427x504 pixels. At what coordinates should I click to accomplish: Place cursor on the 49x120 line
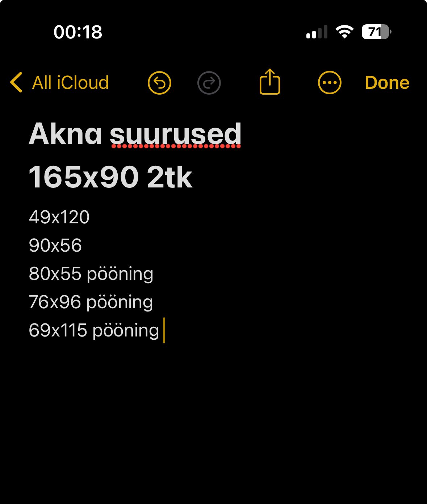[59, 217]
